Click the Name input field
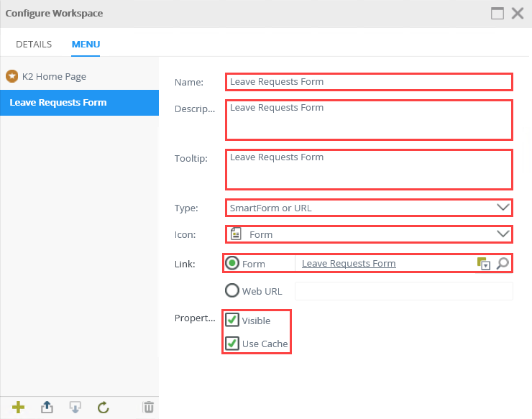Screen dimensions: 532x419 368,82
